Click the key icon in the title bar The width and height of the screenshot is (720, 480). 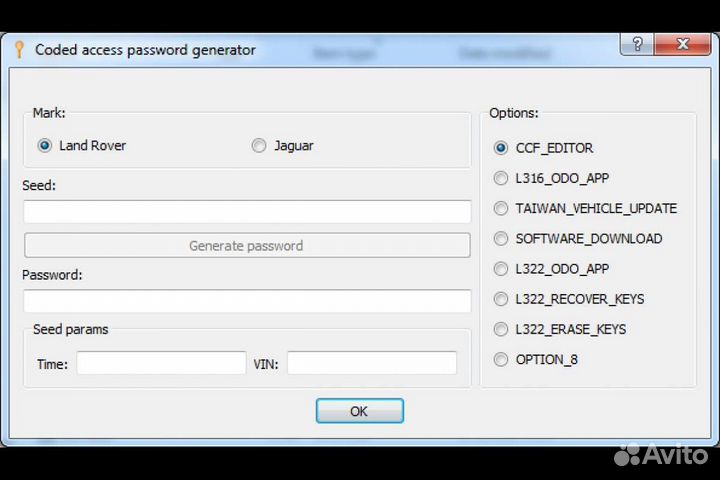click(x=18, y=49)
